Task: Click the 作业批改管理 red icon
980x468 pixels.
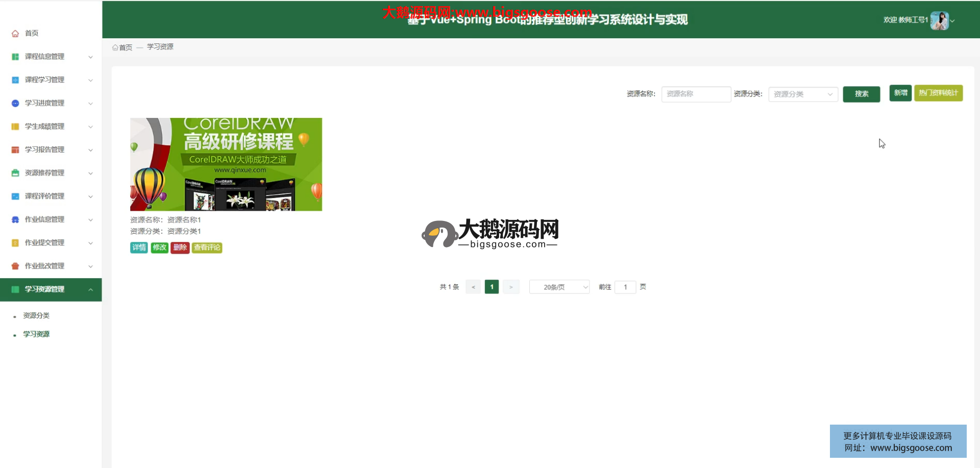Action: (15, 266)
